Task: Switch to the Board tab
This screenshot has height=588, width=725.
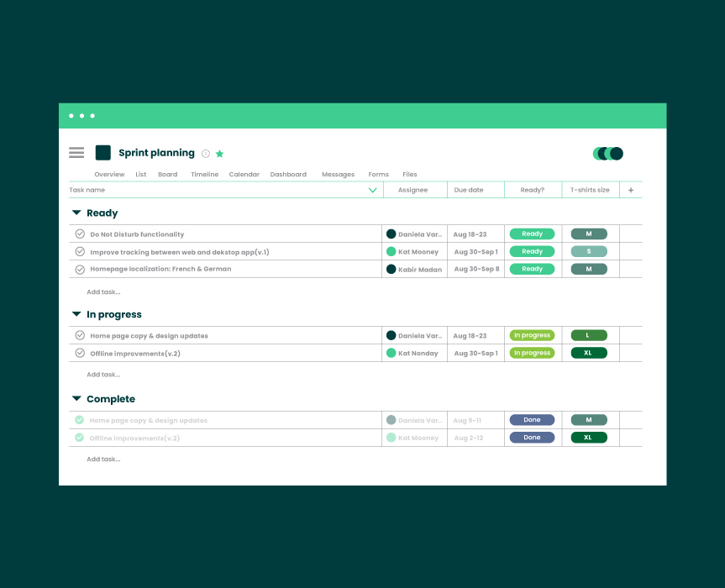Action: pos(168,174)
